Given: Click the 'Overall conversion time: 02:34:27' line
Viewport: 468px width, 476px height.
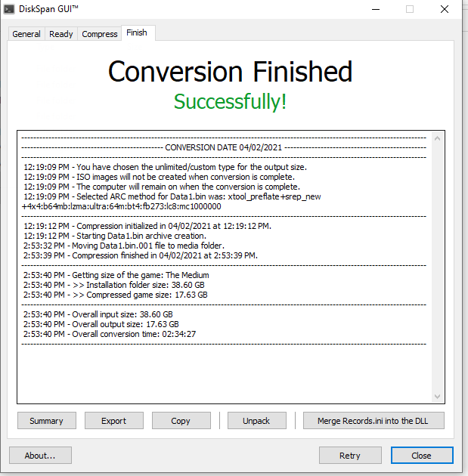Looking at the screenshot, I should 110,334.
